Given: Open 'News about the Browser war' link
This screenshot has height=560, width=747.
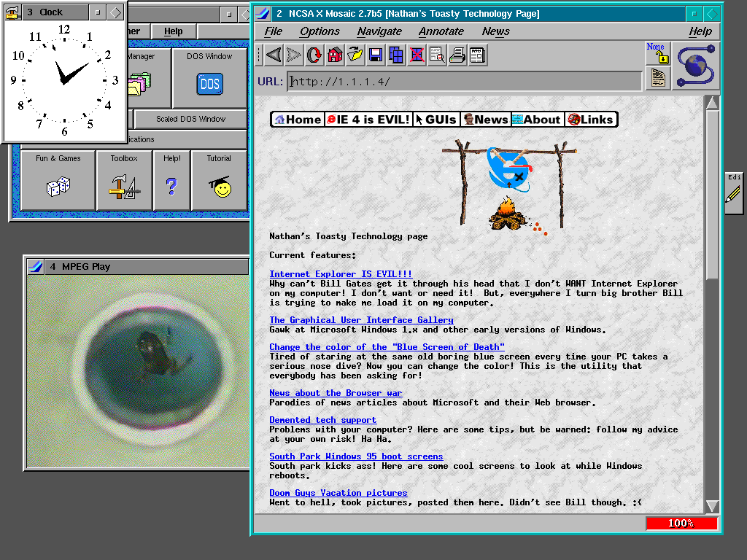Looking at the screenshot, I should click(x=336, y=393).
